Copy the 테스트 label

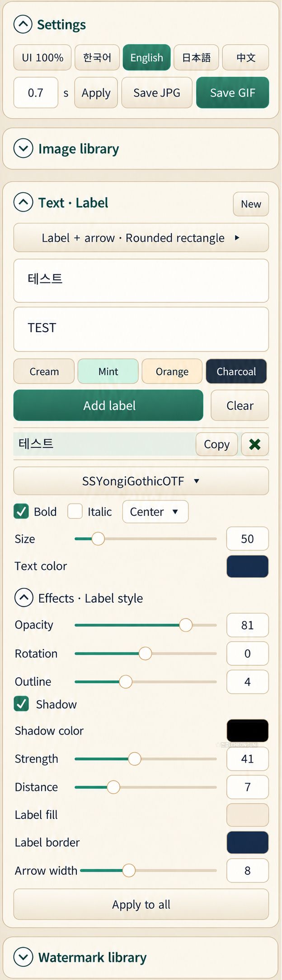(x=216, y=444)
